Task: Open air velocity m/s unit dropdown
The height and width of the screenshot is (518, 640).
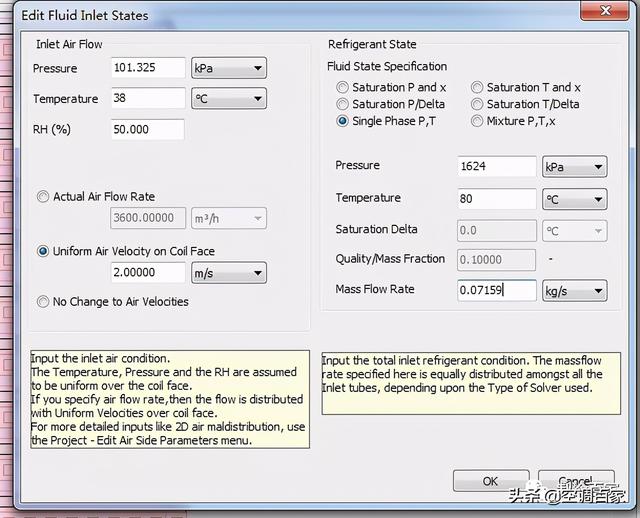Action: pyautogui.click(x=229, y=273)
